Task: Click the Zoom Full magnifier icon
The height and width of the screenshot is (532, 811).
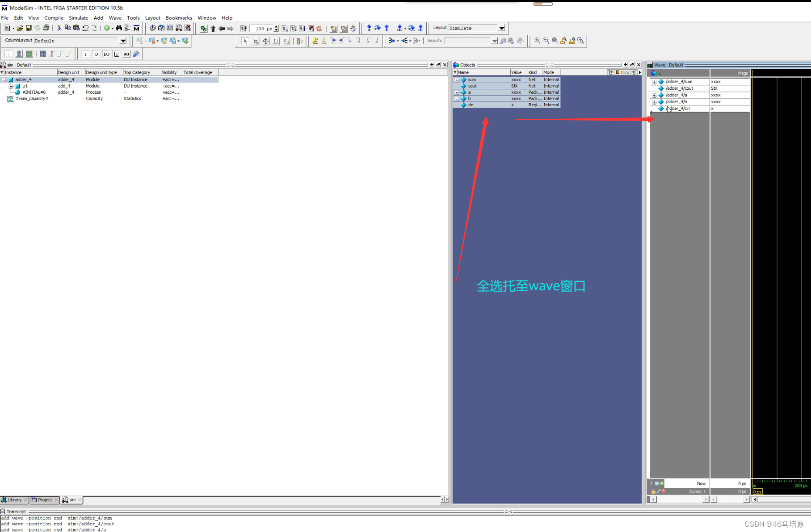Action: pyautogui.click(x=555, y=41)
